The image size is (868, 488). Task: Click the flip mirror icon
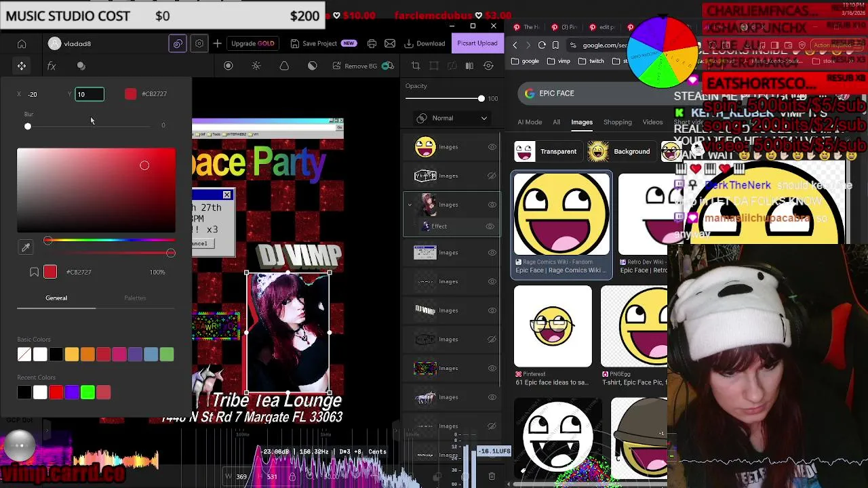click(469, 66)
